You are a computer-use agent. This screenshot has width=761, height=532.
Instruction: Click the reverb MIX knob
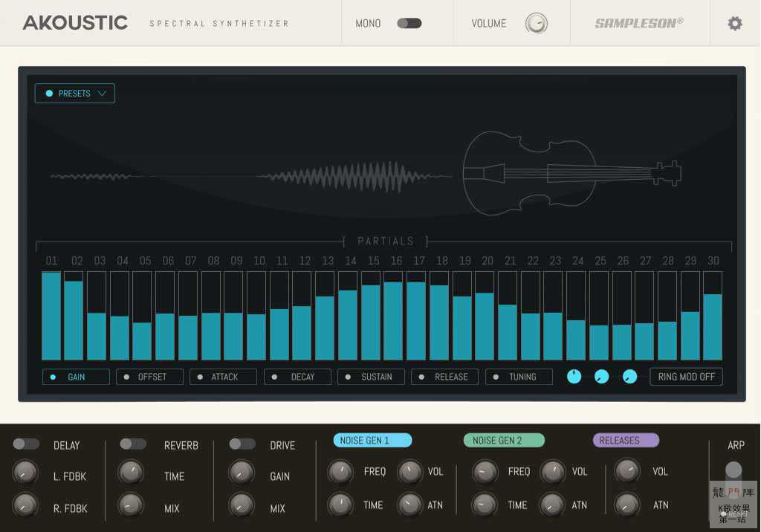(x=131, y=505)
